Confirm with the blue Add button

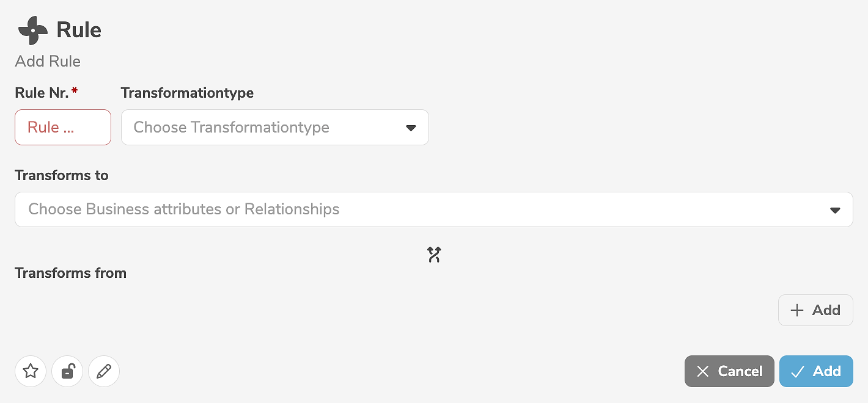tap(816, 371)
